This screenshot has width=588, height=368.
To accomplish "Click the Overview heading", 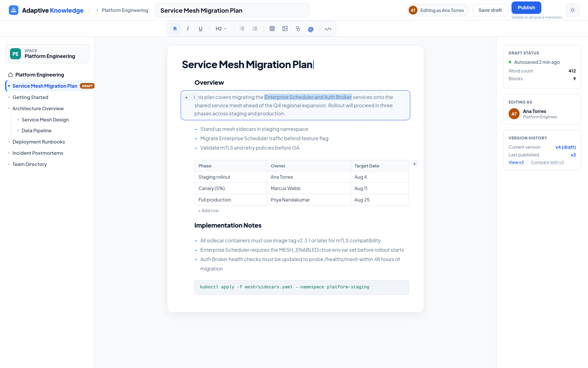I will coord(209,83).
